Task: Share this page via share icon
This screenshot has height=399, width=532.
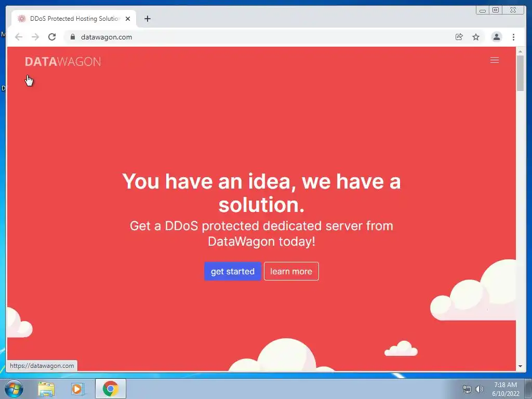Action: click(459, 37)
